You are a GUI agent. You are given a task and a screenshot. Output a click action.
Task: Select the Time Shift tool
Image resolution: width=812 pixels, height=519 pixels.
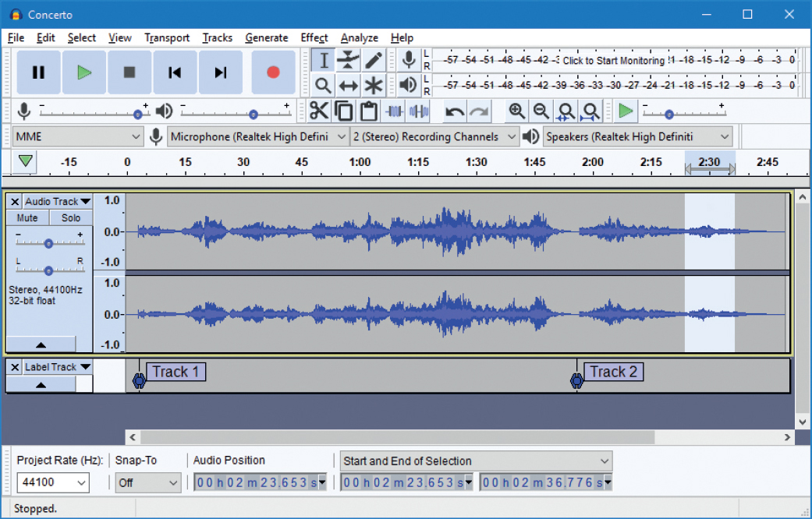pos(348,86)
